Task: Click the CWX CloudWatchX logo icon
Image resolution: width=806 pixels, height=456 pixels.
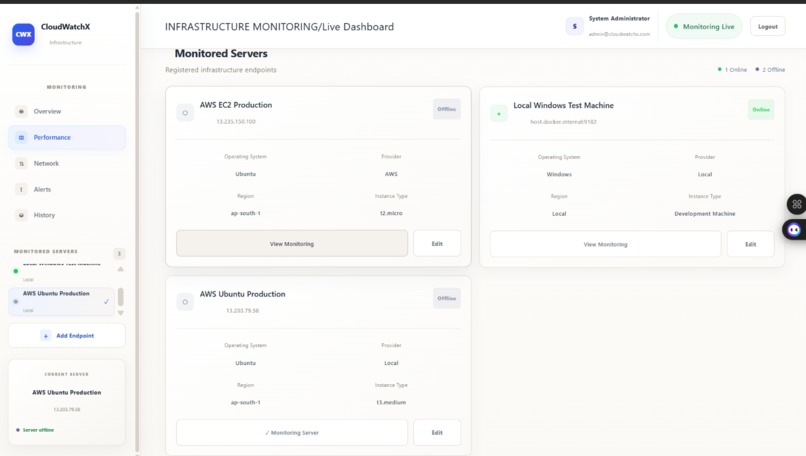Action: [x=23, y=34]
